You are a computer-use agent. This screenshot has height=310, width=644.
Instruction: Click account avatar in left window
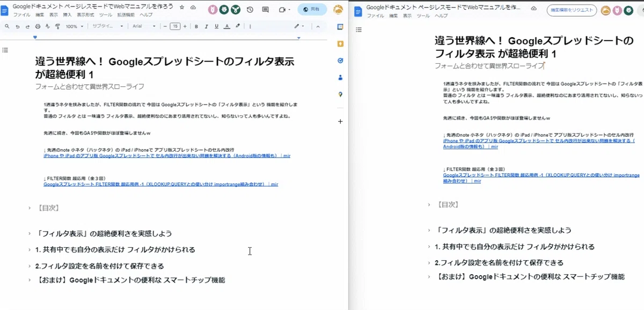(x=339, y=10)
